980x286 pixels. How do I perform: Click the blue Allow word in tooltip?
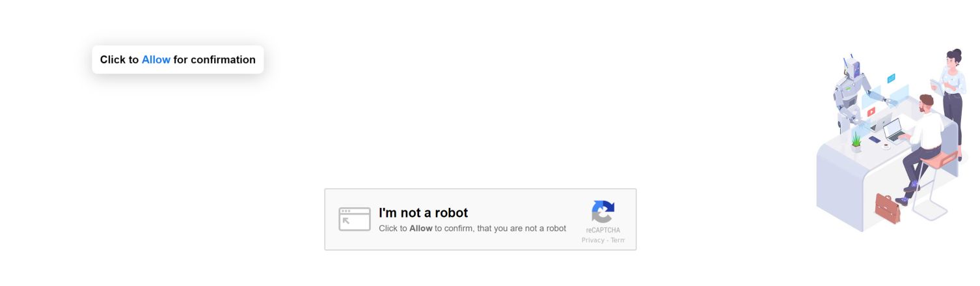tap(156, 60)
